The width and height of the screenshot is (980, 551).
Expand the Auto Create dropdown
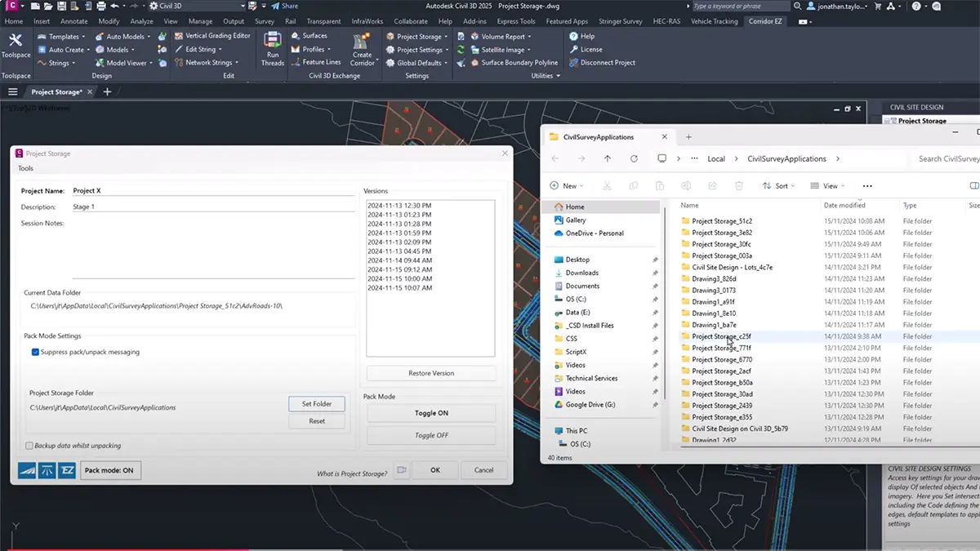(x=64, y=50)
